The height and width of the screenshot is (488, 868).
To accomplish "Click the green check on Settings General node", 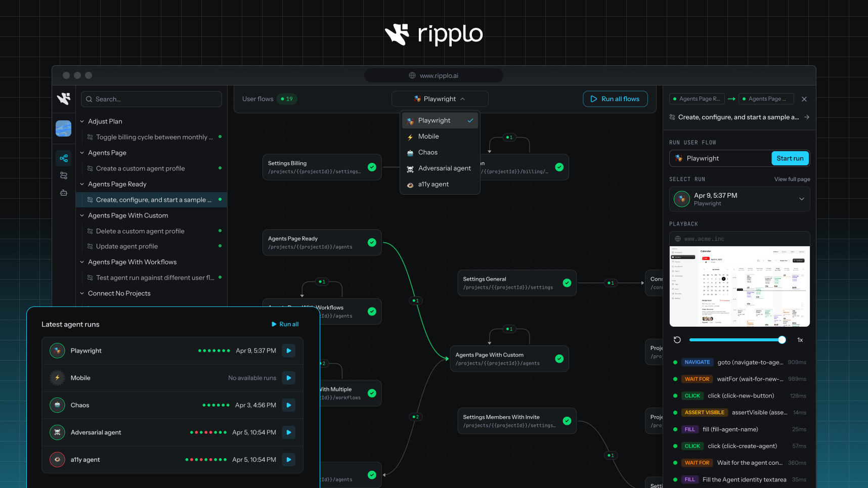I will point(567,283).
